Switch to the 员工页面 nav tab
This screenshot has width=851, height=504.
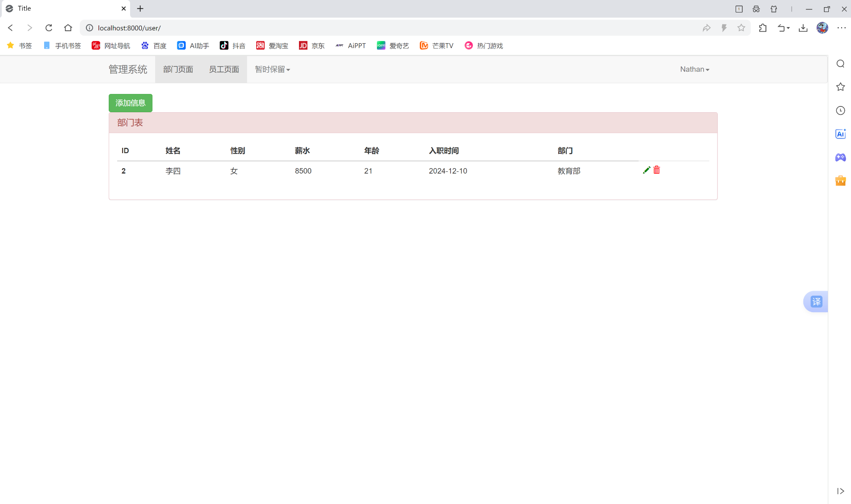(224, 69)
